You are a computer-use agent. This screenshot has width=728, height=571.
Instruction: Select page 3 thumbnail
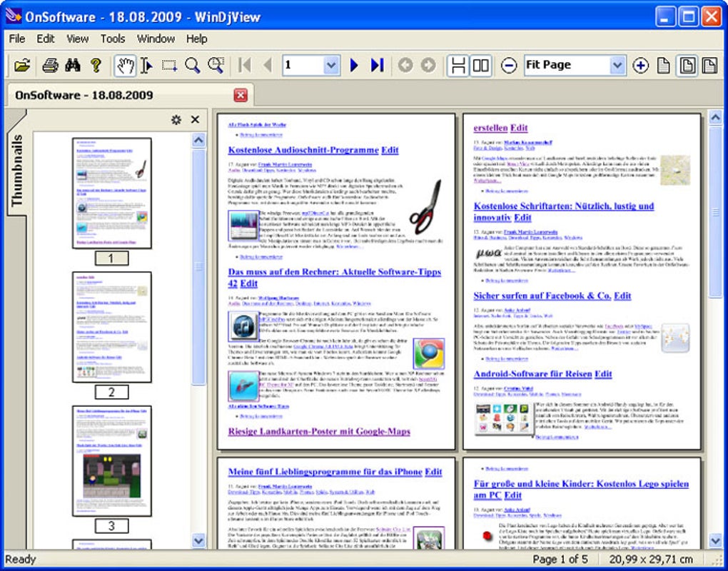[112, 461]
